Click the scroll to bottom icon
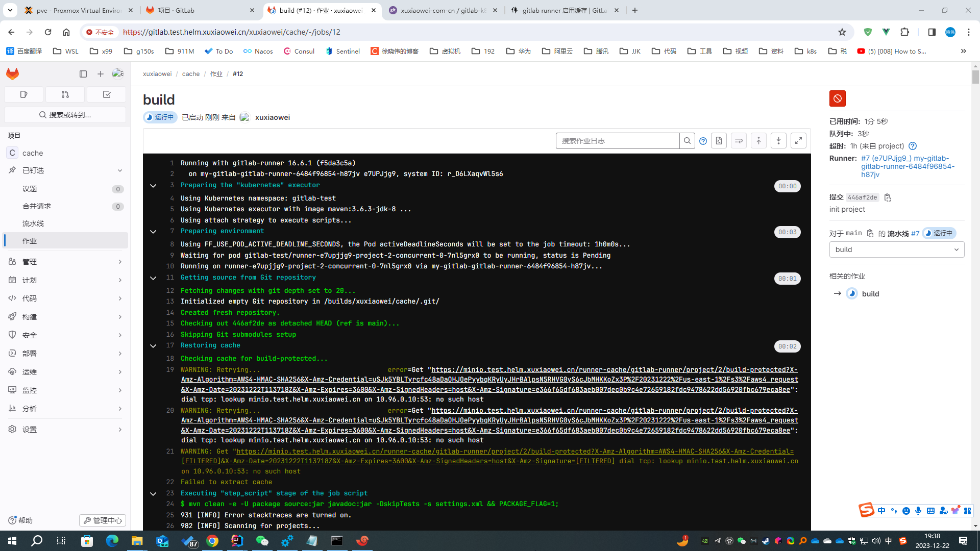This screenshot has height=551, width=980. pyautogui.click(x=778, y=141)
